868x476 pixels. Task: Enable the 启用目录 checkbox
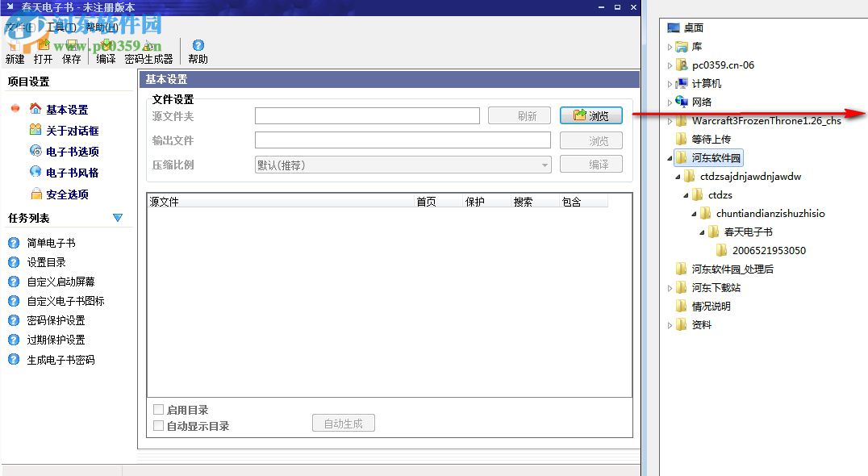[x=158, y=410]
